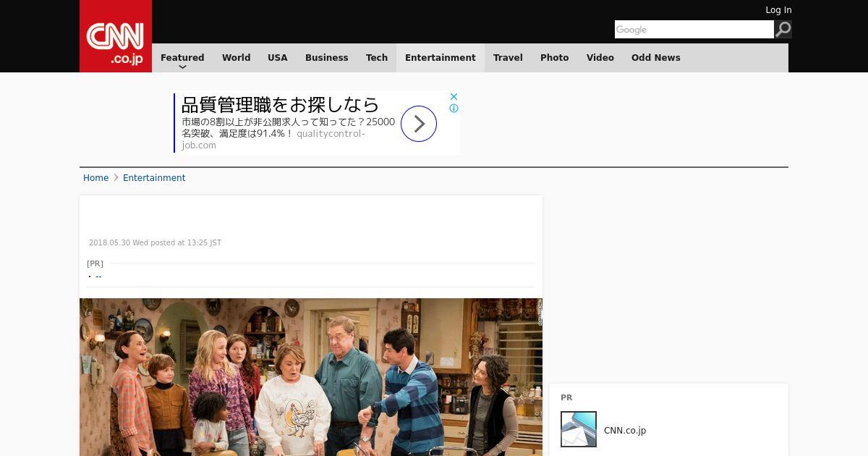868x456 pixels.
Task: Go to Odd News section
Action: (656, 58)
